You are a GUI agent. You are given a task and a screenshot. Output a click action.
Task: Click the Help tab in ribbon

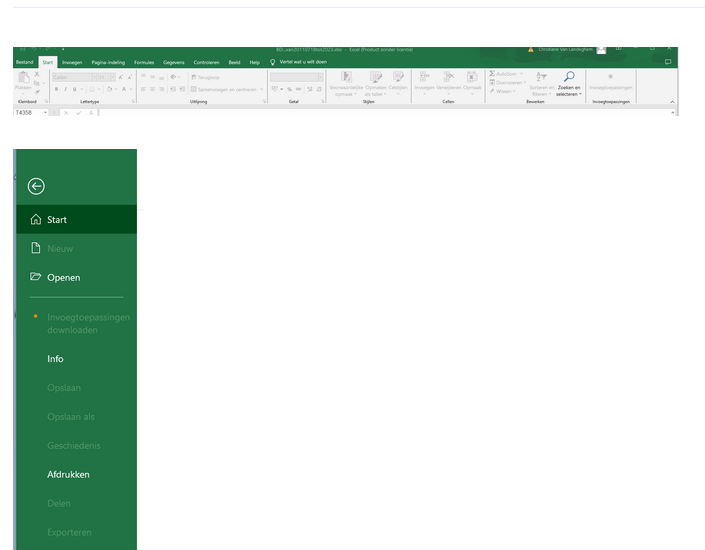pos(254,62)
